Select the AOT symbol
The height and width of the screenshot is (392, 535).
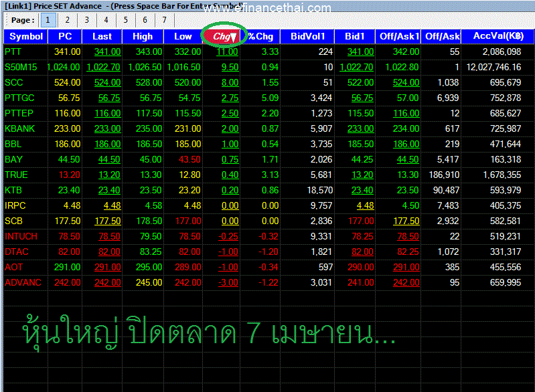click(13, 267)
